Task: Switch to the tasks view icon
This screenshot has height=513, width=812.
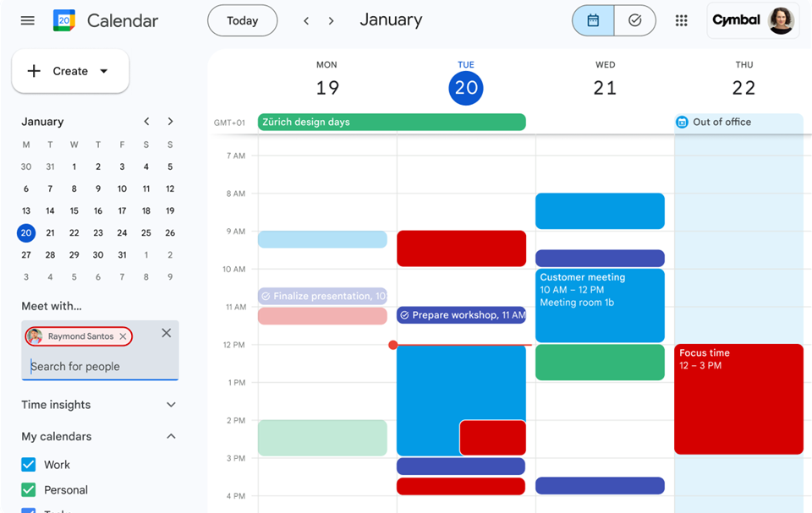Action: (x=635, y=21)
